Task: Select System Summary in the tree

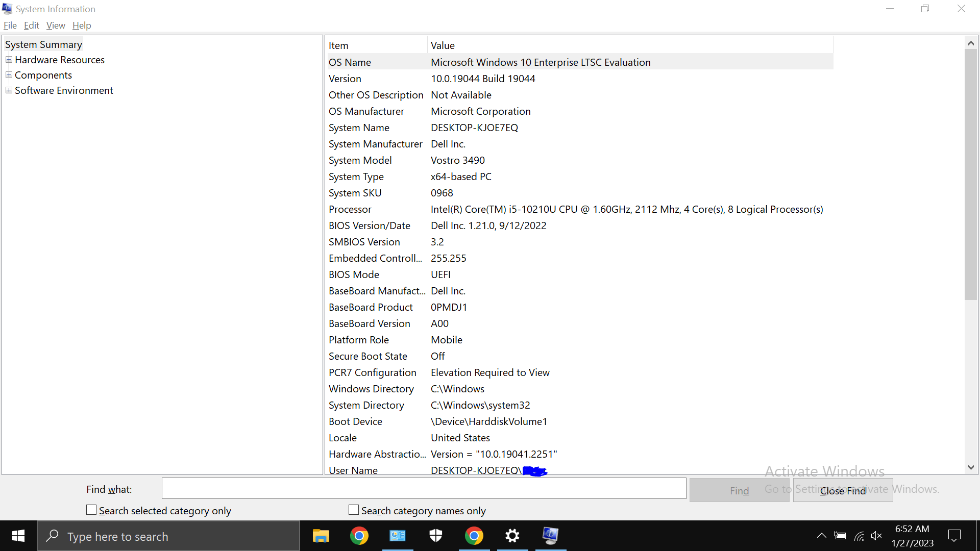Action: (43, 44)
